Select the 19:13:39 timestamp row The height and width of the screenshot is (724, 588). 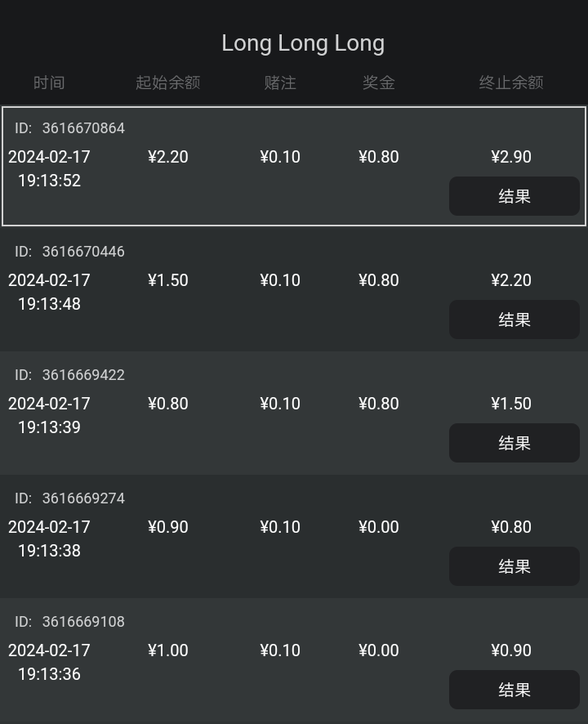[x=49, y=427]
